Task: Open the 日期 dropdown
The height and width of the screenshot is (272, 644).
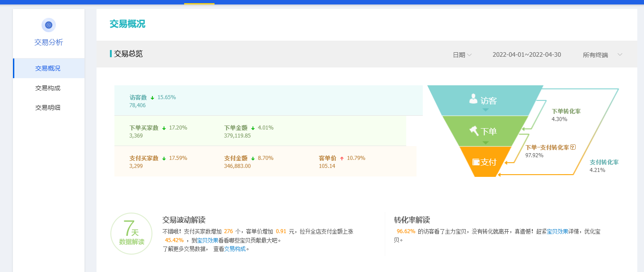Action: 462,55
